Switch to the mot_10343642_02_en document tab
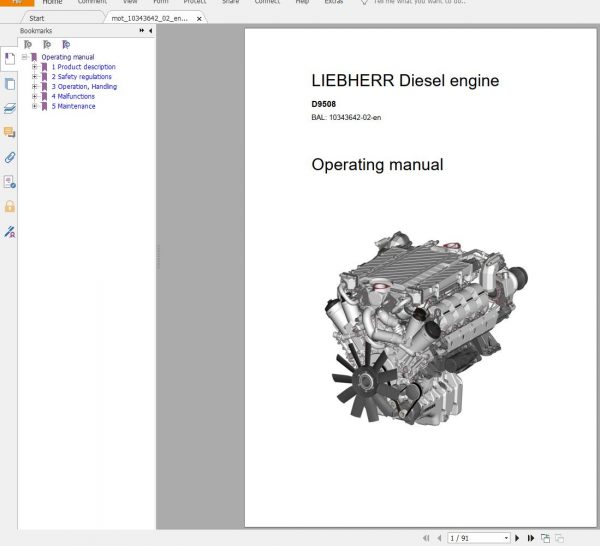The width and height of the screenshot is (600, 546). (x=150, y=18)
